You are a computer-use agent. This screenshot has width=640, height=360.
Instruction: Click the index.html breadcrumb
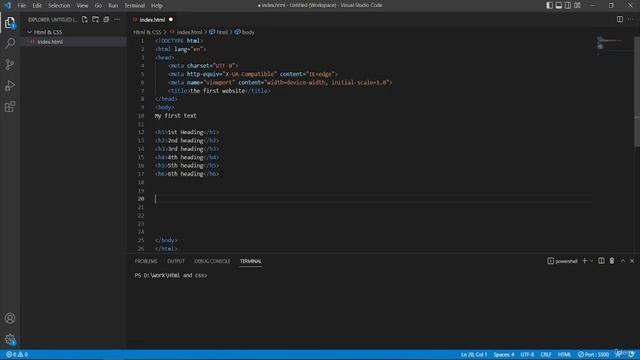(189, 32)
